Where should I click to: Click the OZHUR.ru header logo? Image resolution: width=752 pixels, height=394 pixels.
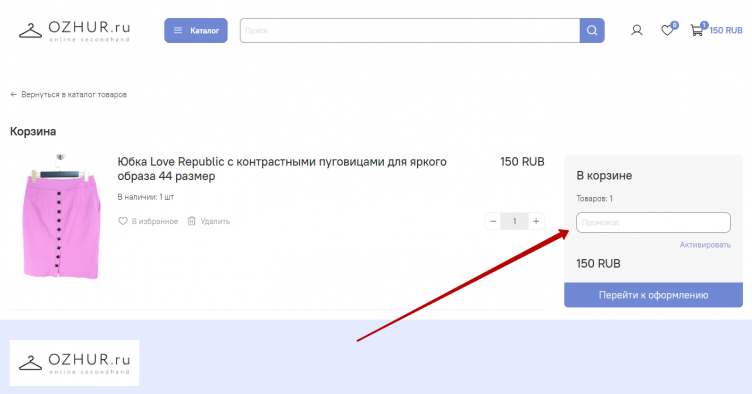(x=74, y=31)
